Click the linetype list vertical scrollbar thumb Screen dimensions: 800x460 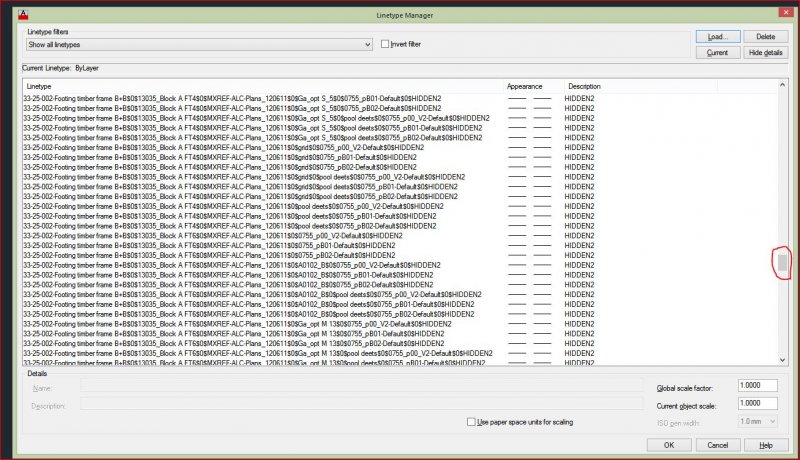click(x=783, y=263)
